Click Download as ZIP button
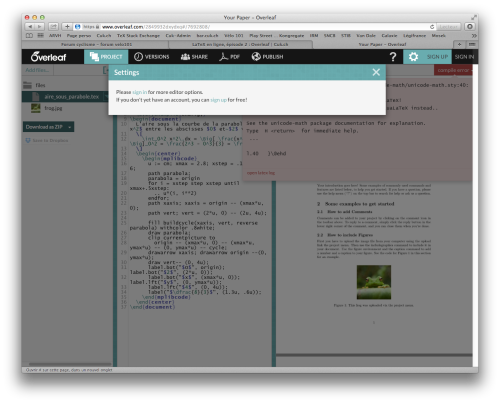The width and height of the screenshot is (500, 403). [x=44, y=127]
